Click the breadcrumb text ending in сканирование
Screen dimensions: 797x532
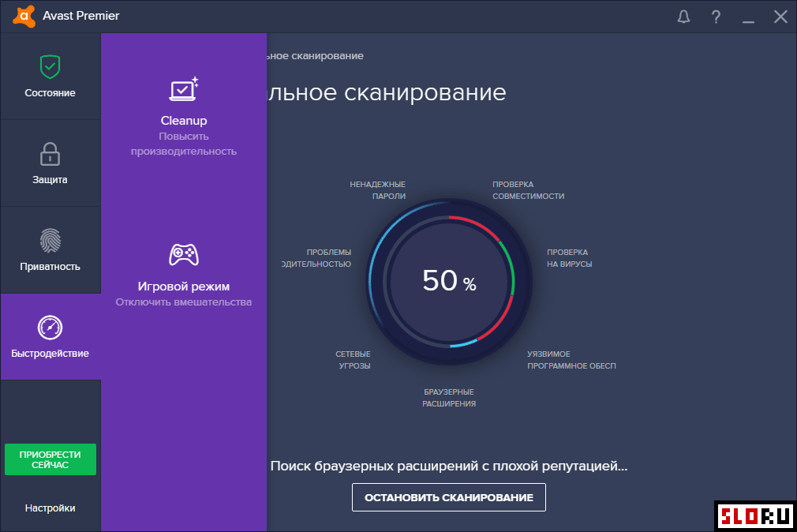315,56
